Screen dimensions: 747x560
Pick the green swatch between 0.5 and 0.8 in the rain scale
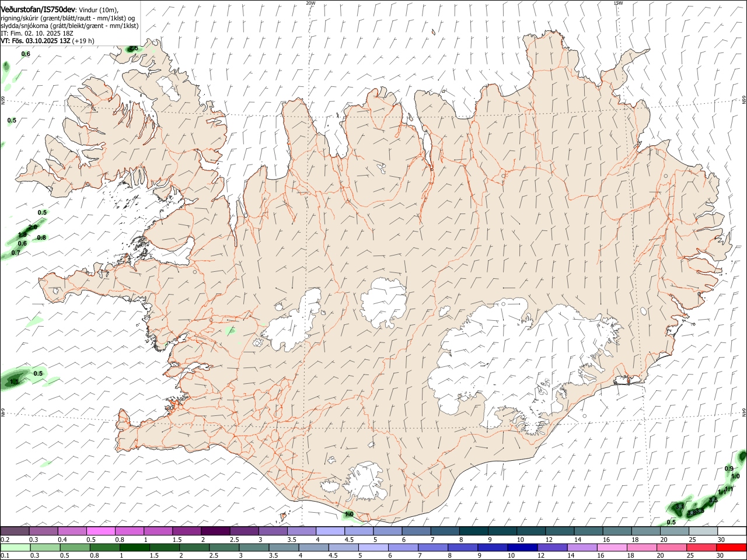75,548
